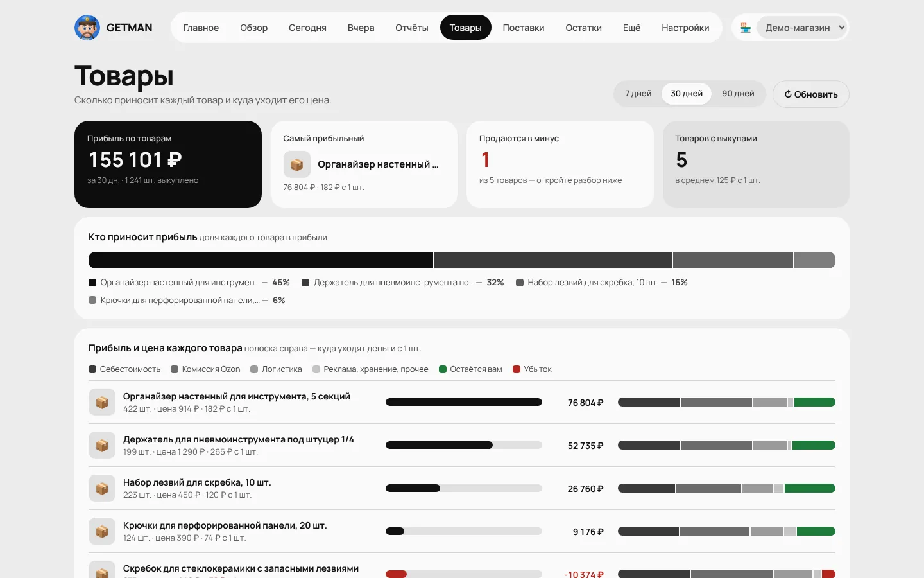
Task: Click the red Убыток legend swatch
Action: (x=517, y=369)
